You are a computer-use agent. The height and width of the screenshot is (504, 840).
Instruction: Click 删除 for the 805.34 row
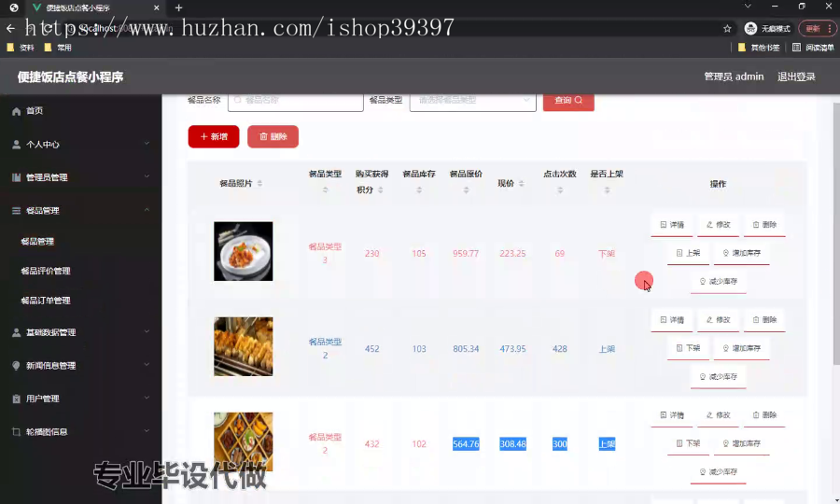(x=764, y=320)
